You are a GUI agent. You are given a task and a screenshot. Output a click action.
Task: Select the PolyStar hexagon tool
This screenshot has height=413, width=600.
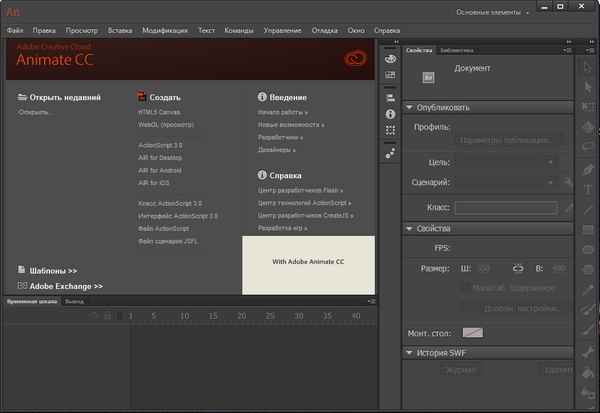tap(588, 269)
